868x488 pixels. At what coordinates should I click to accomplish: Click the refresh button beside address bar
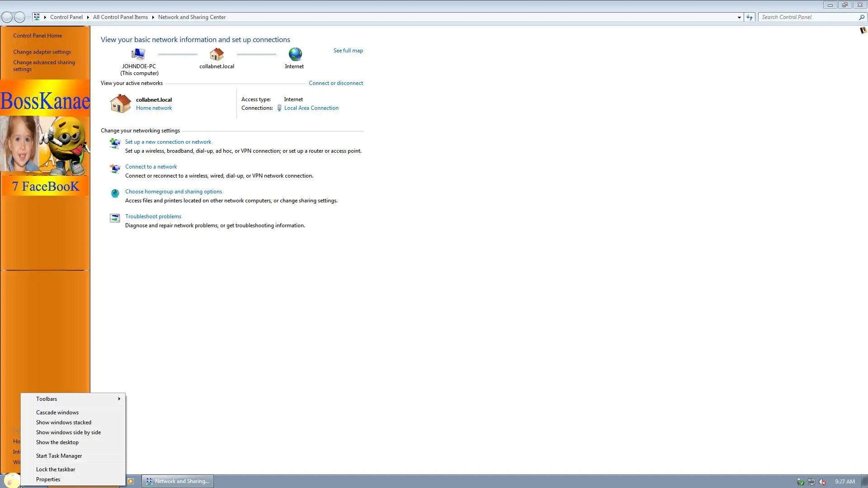pos(750,17)
